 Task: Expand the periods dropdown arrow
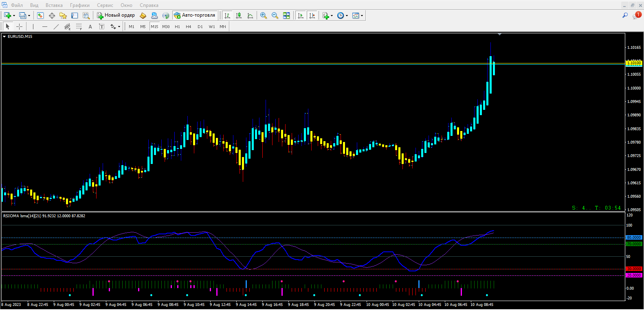(347, 15)
